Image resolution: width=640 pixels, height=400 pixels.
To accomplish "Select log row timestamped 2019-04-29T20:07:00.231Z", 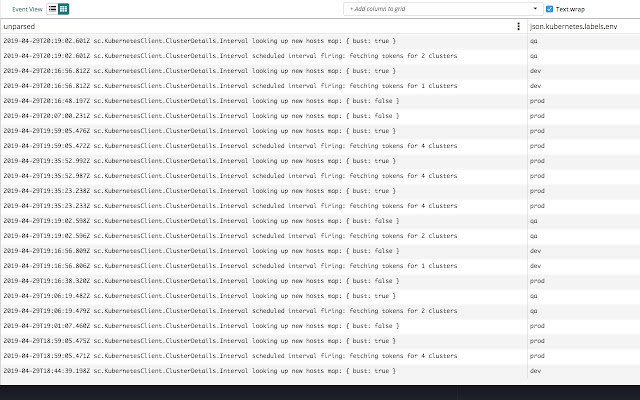I will pyautogui.click(x=320, y=116).
